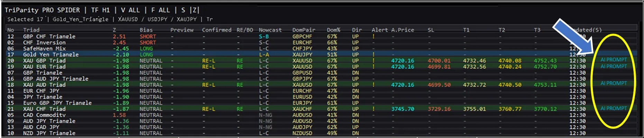Open AI PROMPT for XAU EUR Triad

pos(614,66)
